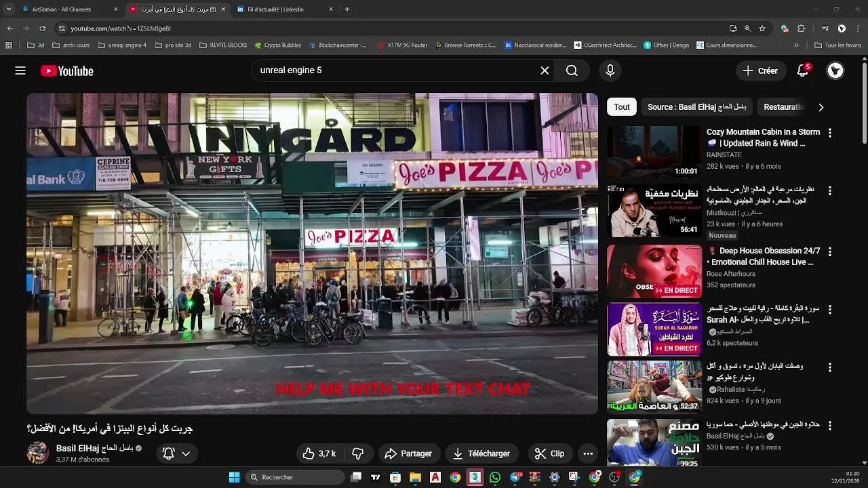Open Deep House Obsession live thumbnail
Screen dimensions: 868x488
click(x=654, y=271)
